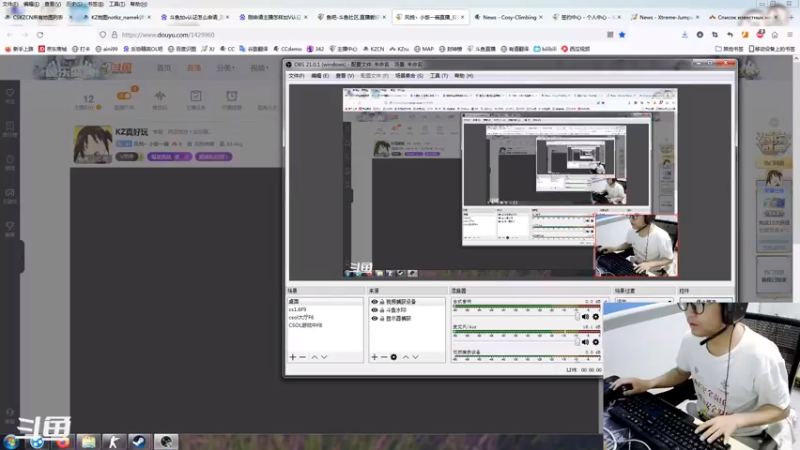Open the 京东商城 bookmark

(x=53, y=49)
